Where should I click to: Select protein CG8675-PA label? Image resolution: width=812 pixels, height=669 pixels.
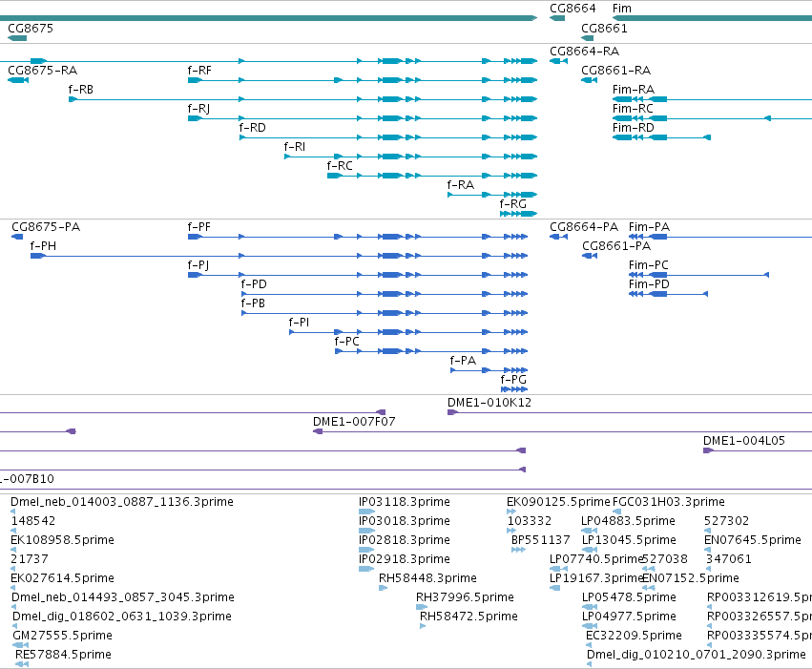point(46,227)
